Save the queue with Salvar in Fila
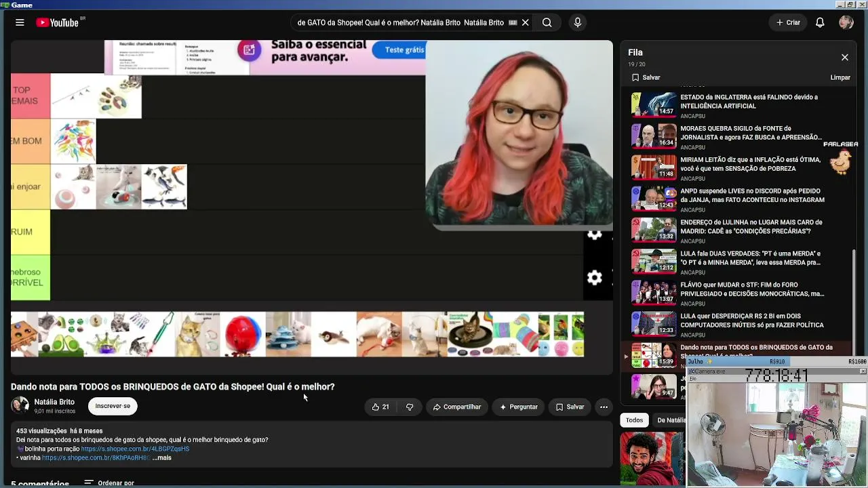The width and height of the screenshot is (868, 488). [646, 77]
